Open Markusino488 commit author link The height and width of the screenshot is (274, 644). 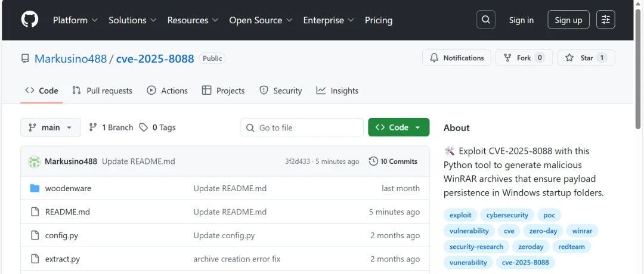(70, 161)
